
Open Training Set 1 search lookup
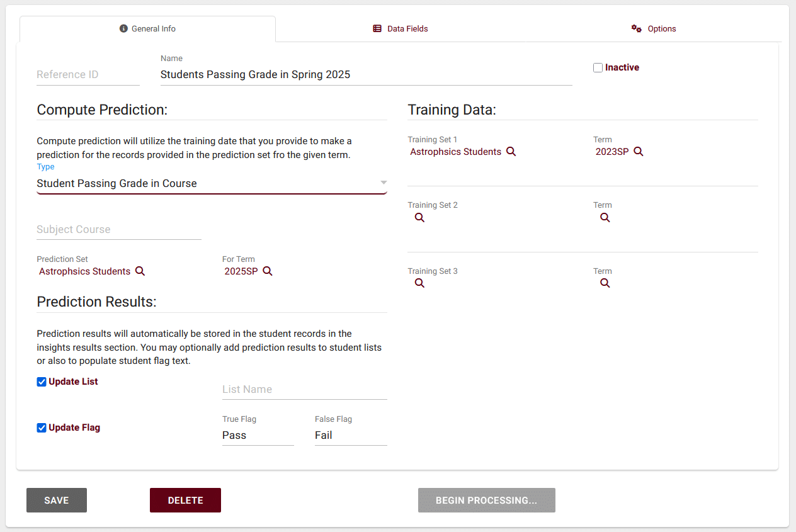pyautogui.click(x=511, y=152)
